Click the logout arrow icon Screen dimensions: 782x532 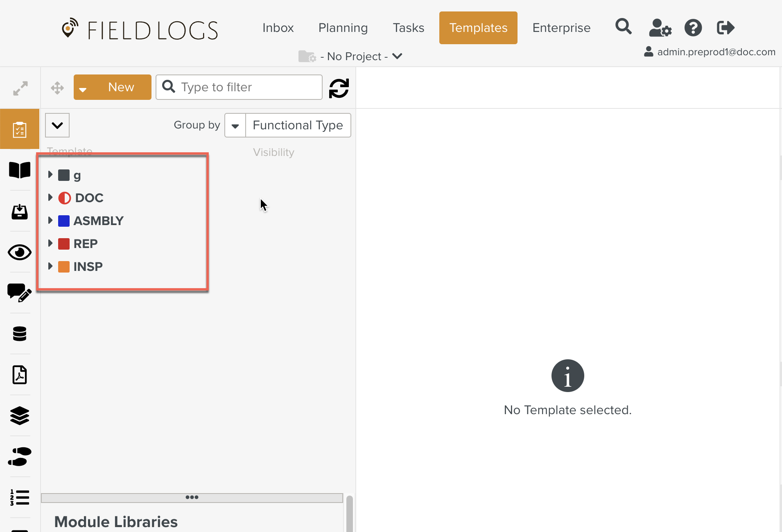(725, 28)
